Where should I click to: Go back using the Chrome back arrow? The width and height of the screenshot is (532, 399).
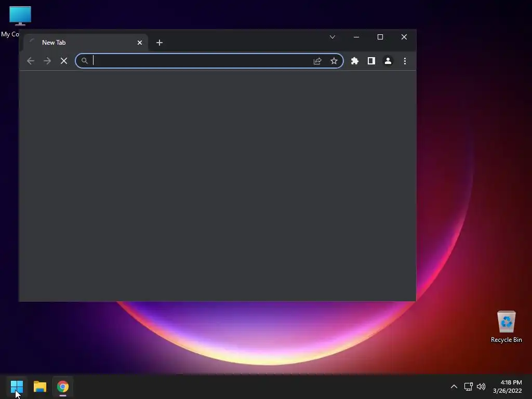tap(31, 61)
